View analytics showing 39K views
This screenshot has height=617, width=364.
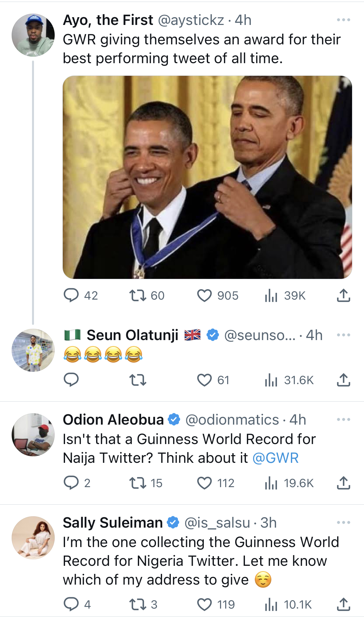tap(285, 295)
